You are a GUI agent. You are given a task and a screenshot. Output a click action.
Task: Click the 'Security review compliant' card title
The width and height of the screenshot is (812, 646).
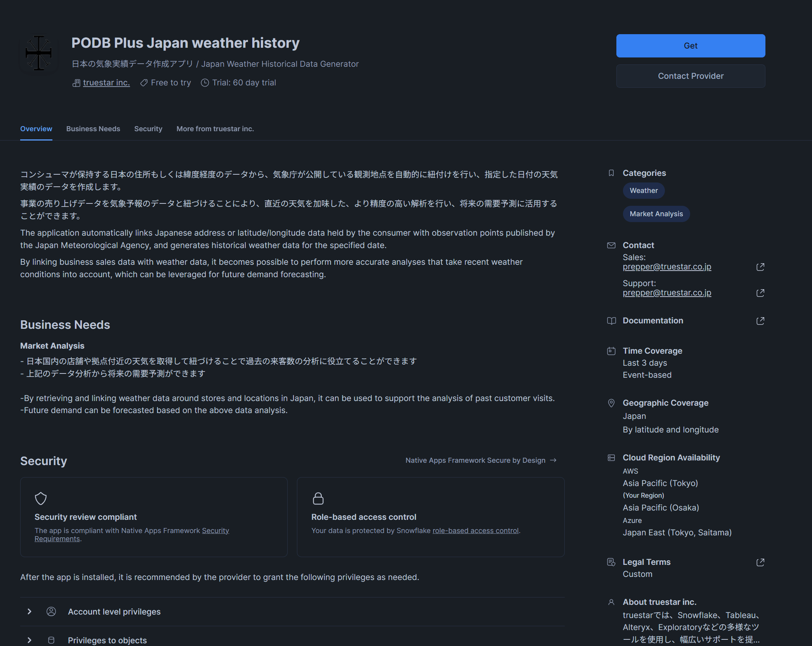pos(86,517)
